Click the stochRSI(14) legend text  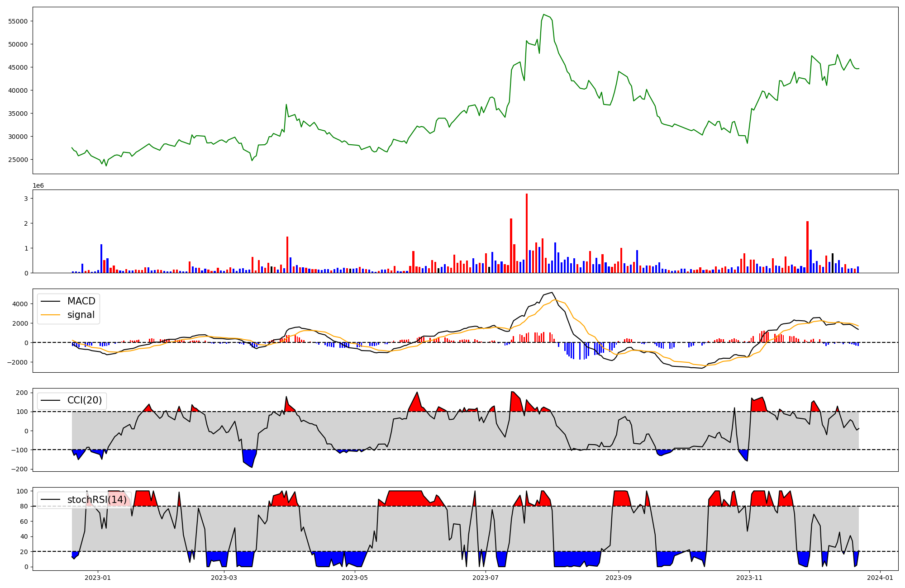coord(97,500)
